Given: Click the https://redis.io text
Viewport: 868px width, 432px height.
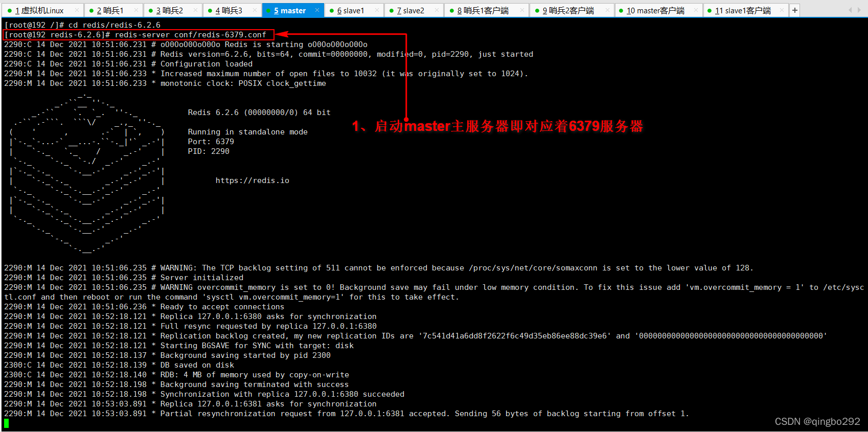Looking at the screenshot, I should (x=252, y=180).
